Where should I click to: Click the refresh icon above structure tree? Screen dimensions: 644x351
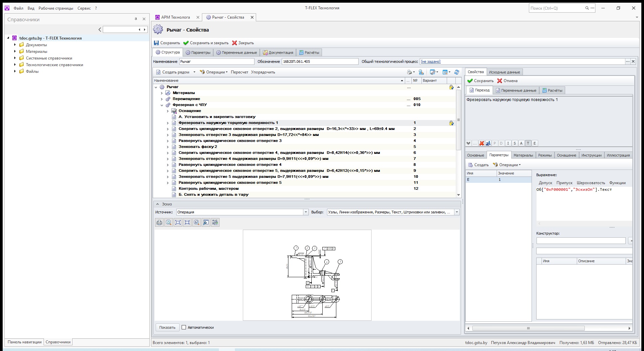457,72
